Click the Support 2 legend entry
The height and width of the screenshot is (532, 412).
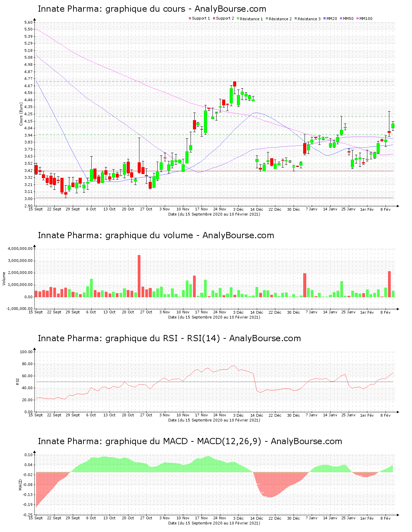[223, 19]
